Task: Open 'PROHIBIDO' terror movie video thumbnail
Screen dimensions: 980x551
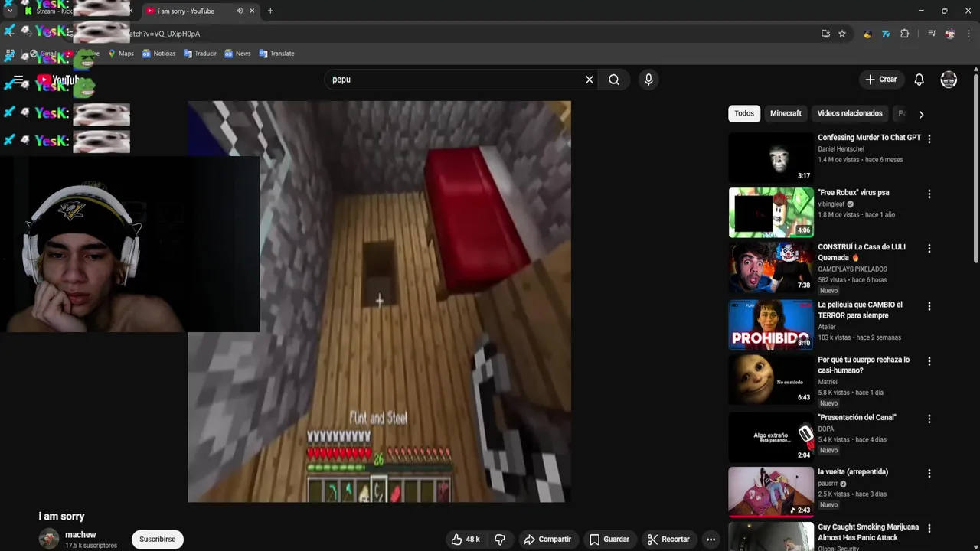Action: click(771, 324)
